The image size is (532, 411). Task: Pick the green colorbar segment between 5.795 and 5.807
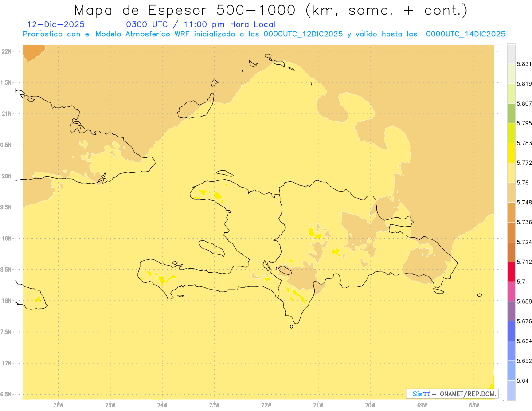(x=511, y=113)
